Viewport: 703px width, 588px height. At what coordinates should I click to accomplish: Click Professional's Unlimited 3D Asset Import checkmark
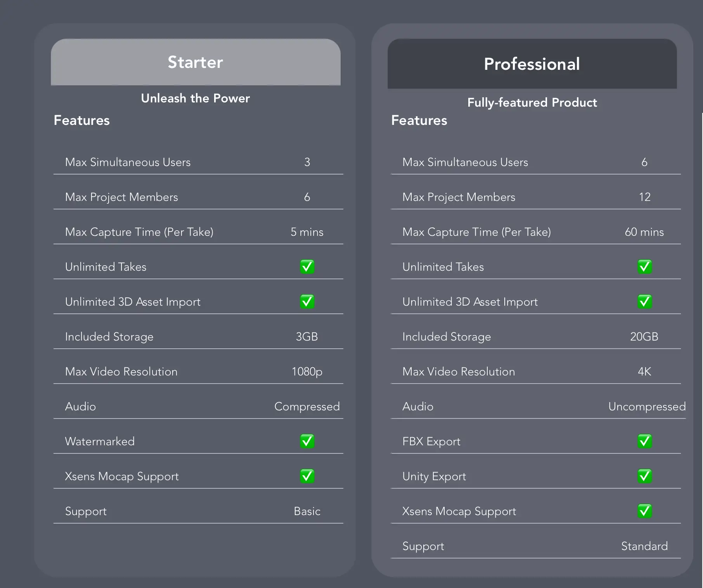(644, 302)
